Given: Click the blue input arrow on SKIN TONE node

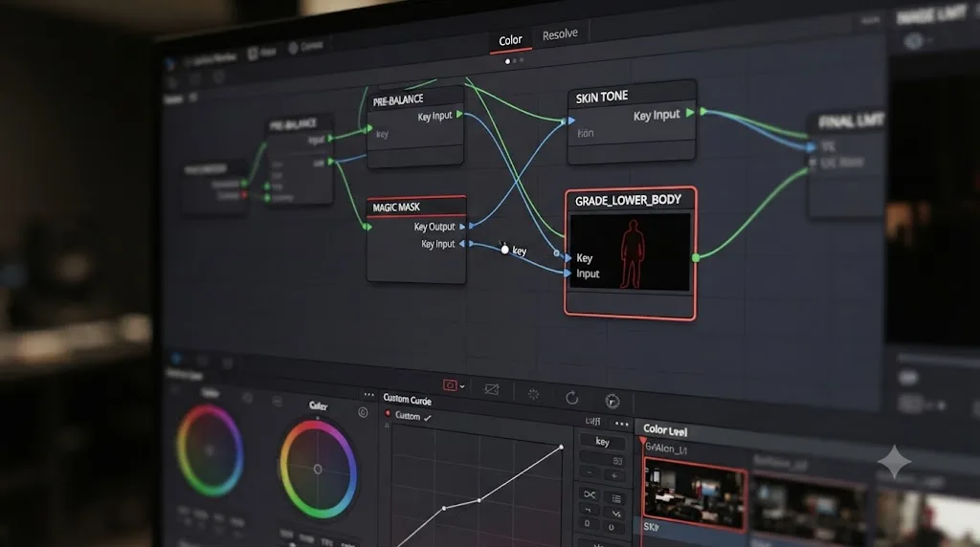Looking at the screenshot, I should [571, 121].
